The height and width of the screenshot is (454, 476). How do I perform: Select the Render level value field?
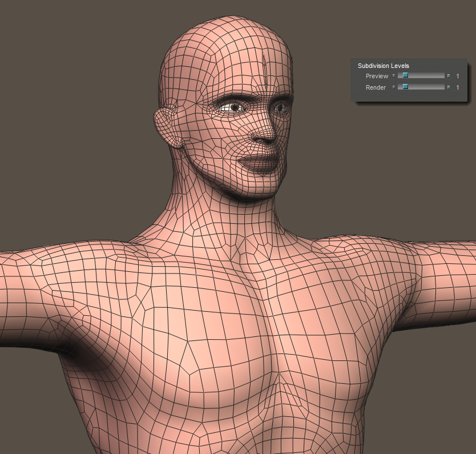click(x=458, y=88)
